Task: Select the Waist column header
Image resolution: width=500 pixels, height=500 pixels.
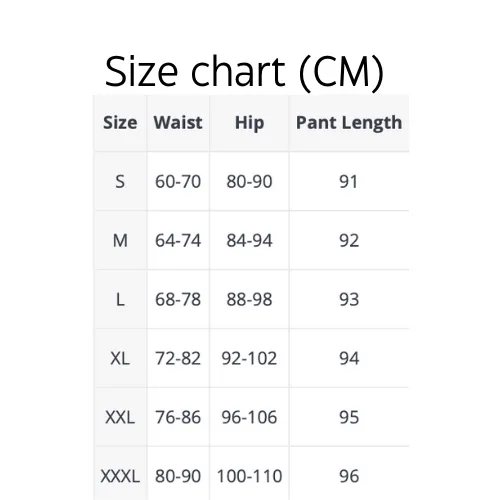Action: [x=178, y=122]
